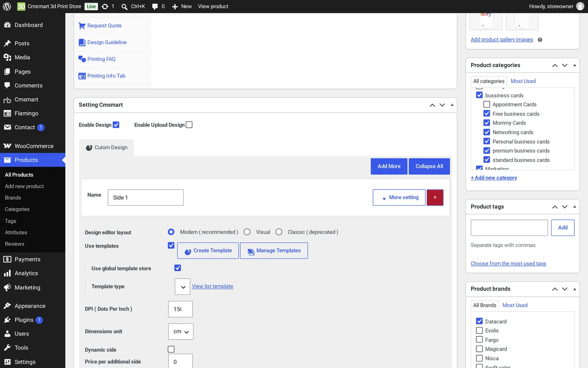Screen dimensions: 588x368
Task: Click the Posts pin icon
Action: pyautogui.click(x=7, y=43)
